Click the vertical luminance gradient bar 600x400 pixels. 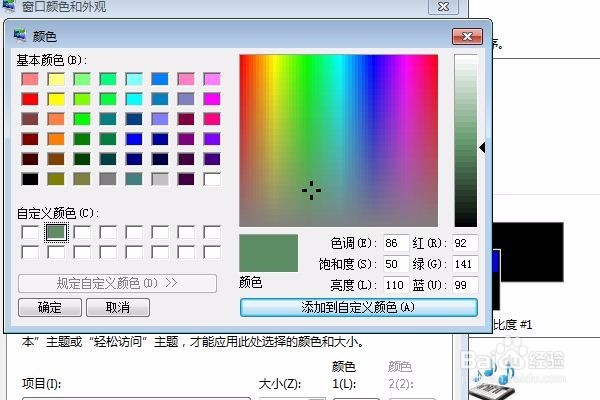[x=466, y=140]
